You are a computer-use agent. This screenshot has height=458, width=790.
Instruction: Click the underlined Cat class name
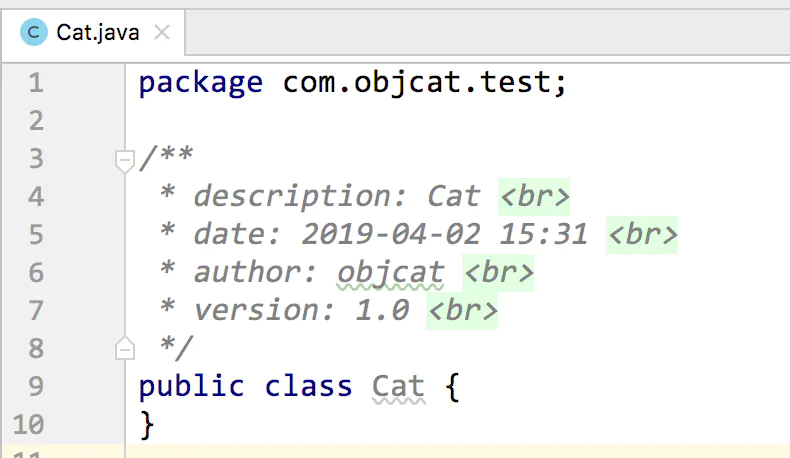pyautogui.click(x=399, y=387)
